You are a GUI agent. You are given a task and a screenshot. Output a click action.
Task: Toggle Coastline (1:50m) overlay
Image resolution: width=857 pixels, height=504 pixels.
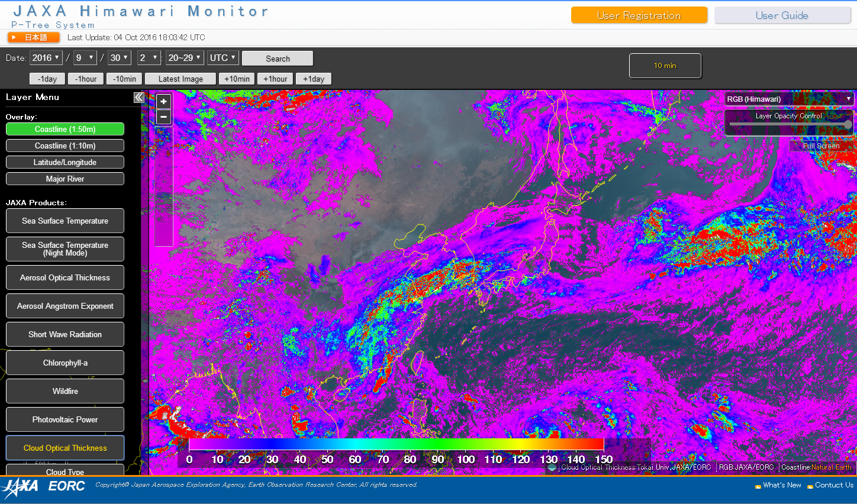pos(65,129)
